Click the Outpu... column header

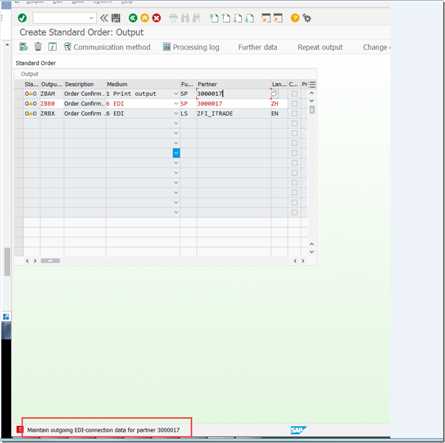pos(51,84)
